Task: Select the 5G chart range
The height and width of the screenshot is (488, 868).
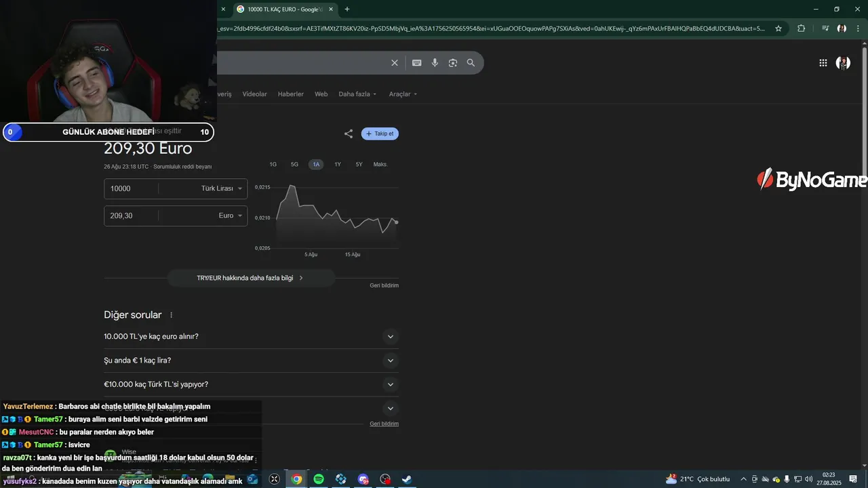Action: point(294,165)
